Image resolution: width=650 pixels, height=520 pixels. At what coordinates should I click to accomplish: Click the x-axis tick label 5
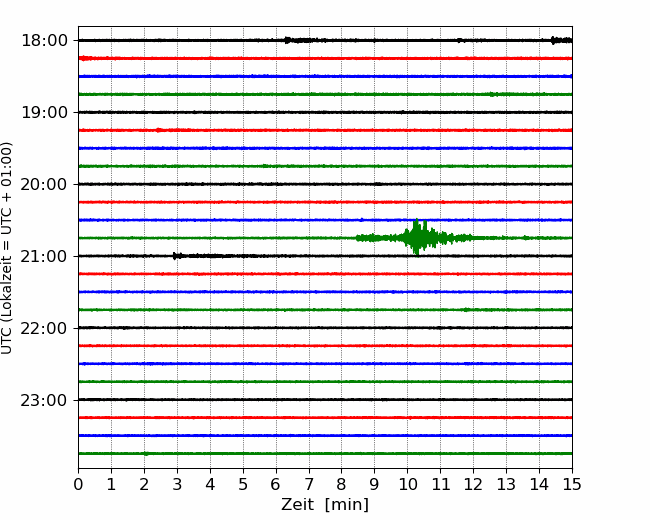243,484
